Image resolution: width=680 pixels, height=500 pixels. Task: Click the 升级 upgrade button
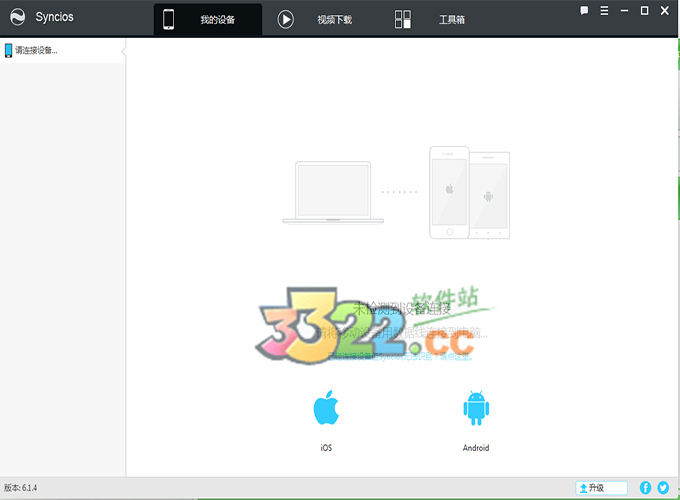[x=601, y=488]
